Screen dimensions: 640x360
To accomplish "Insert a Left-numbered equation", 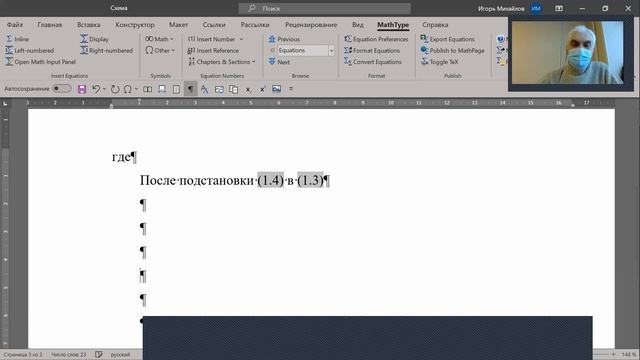I will point(29,51).
